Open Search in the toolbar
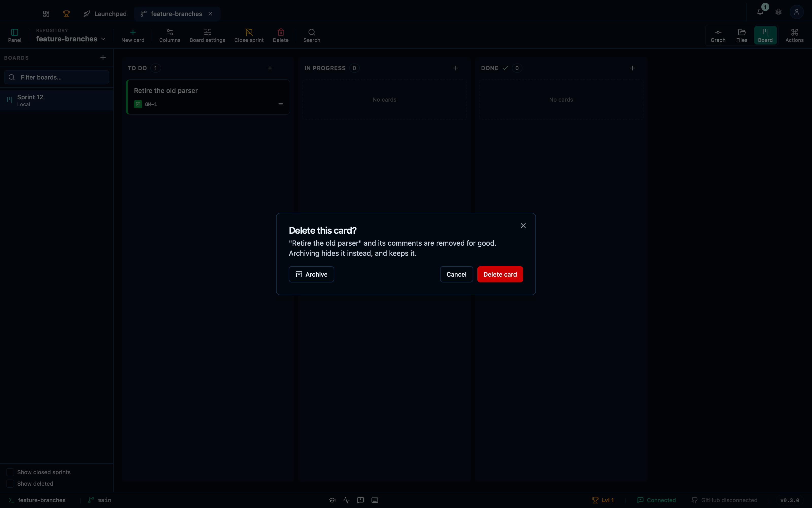Viewport: 812px width, 508px height. [x=312, y=35]
